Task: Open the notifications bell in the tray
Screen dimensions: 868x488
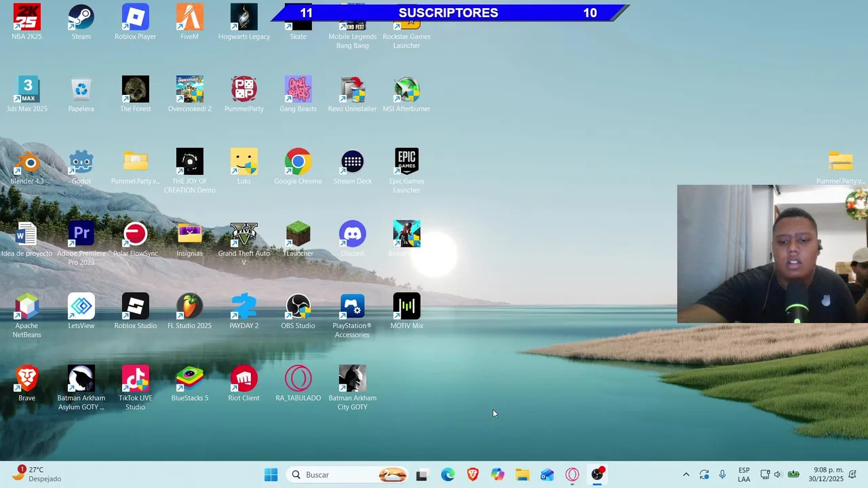Action: coord(853,474)
